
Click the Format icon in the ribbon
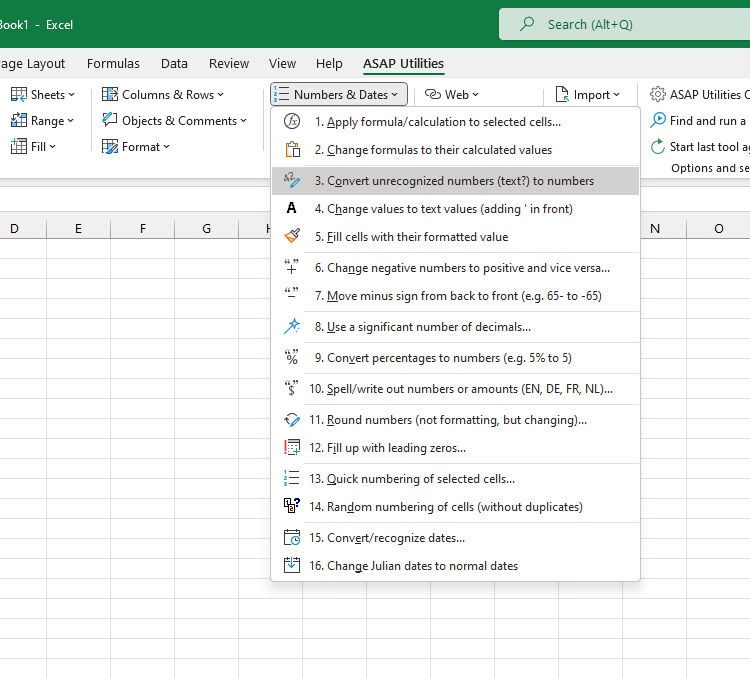[110, 146]
